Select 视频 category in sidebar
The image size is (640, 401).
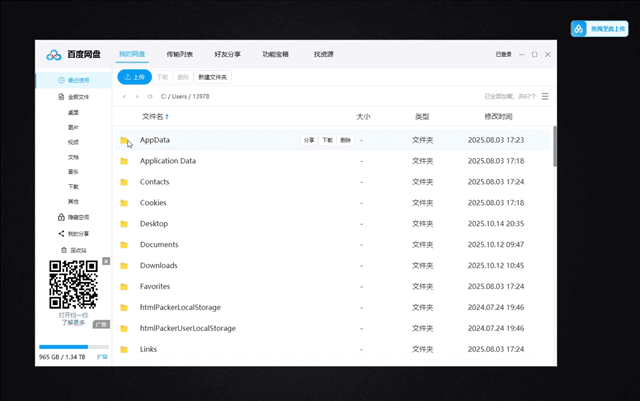click(73, 142)
